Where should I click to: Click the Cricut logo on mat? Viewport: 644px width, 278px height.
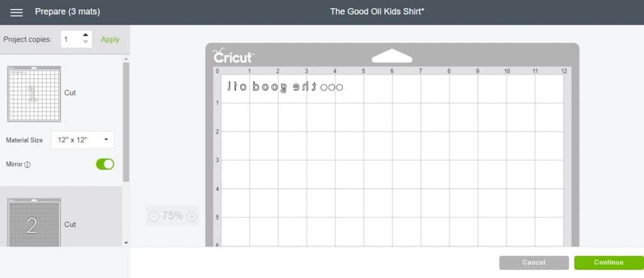pos(233,56)
